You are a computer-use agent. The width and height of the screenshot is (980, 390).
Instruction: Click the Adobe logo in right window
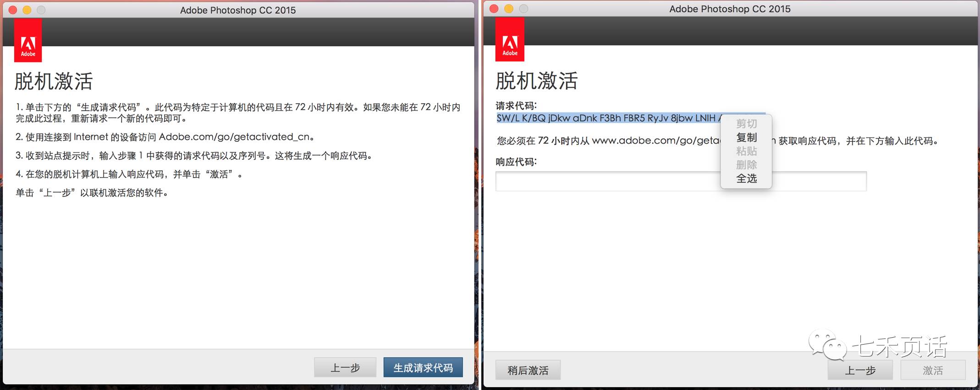pyautogui.click(x=510, y=39)
